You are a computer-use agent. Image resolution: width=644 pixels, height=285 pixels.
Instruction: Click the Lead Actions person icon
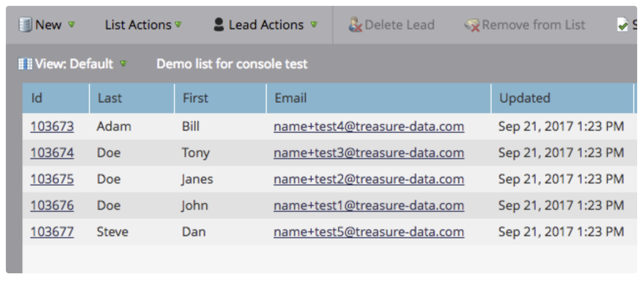[219, 25]
